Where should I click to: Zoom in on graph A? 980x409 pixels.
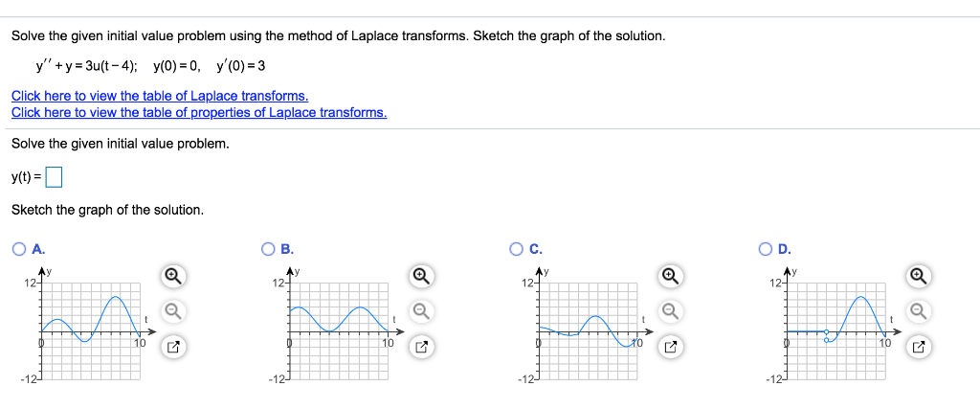[174, 275]
